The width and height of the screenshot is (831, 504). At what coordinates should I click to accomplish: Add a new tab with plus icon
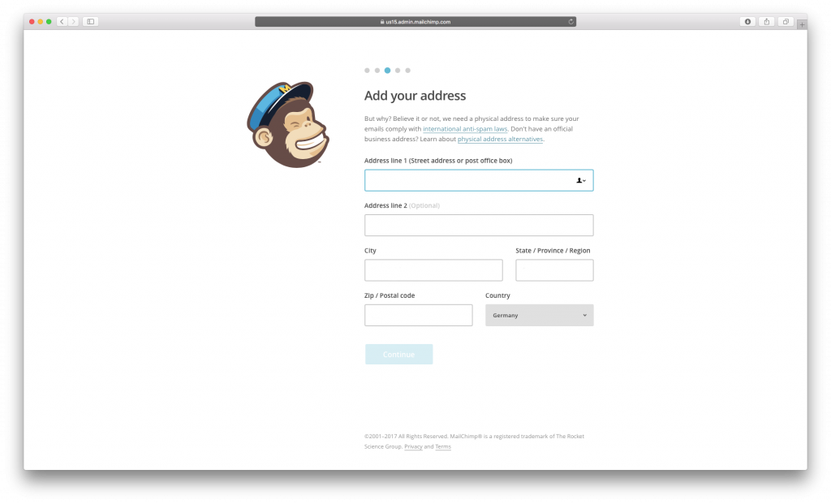pyautogui.click(x=802, y=25)
